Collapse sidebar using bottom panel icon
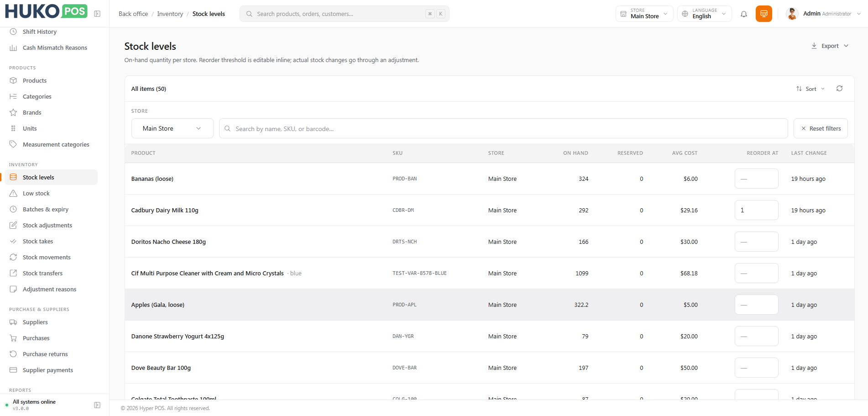Viewport: 868px width, 416px height. pos(97,405)
